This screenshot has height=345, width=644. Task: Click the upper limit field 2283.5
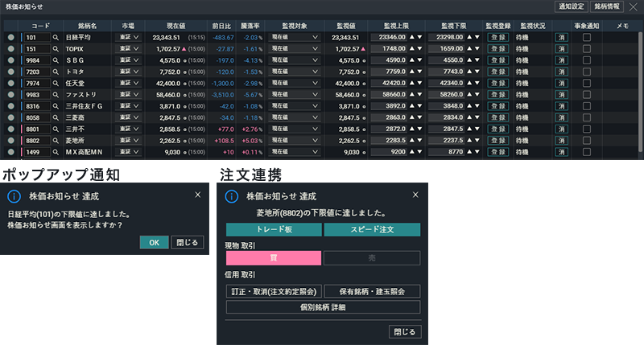[389, 141]
